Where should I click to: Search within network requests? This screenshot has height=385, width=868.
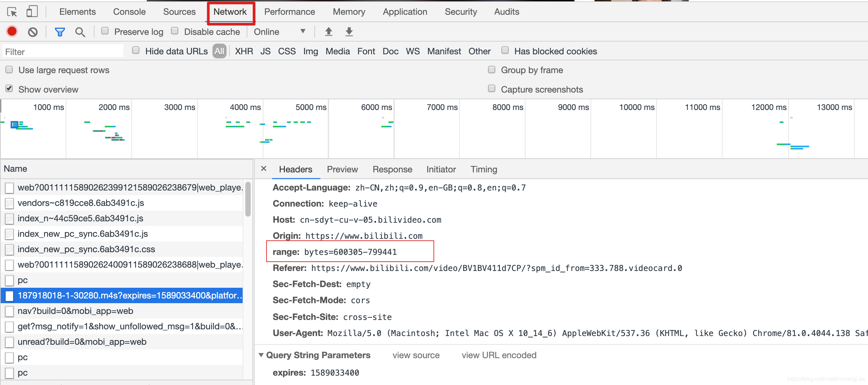[x=80, y=32]
